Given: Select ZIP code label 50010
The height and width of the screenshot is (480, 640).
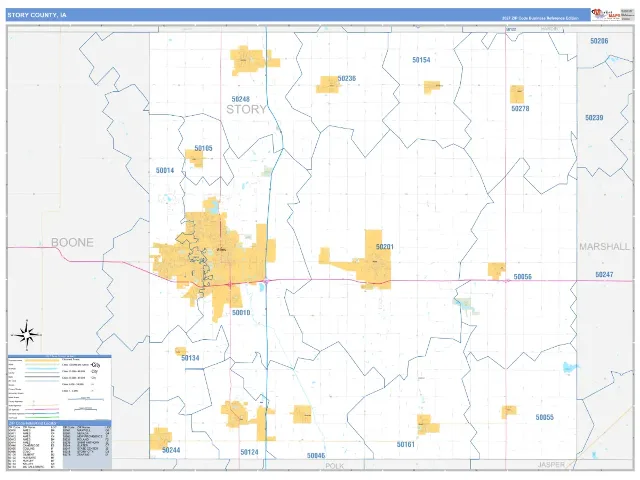Looking at the screenshot, I should pos(241,313).
